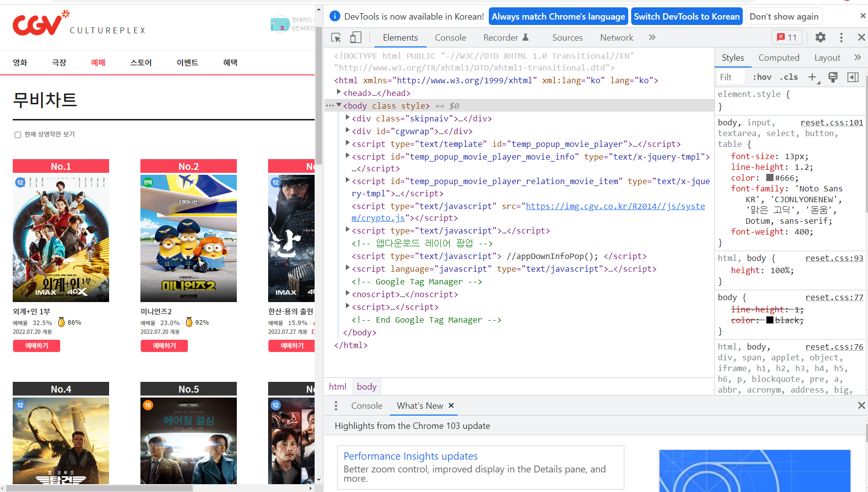Toggle rendering emulations paintbrush icon
Image resolution: width=868 pixels, height=492 pixels.
(833, 77)
